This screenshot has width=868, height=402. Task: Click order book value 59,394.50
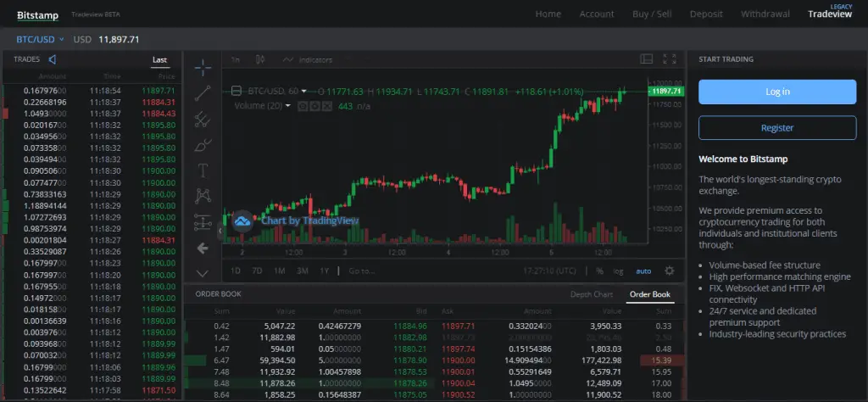coord(280,360)
